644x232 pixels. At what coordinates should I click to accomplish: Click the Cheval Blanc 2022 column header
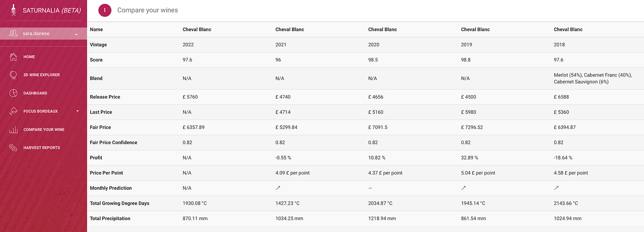(197, 30)
